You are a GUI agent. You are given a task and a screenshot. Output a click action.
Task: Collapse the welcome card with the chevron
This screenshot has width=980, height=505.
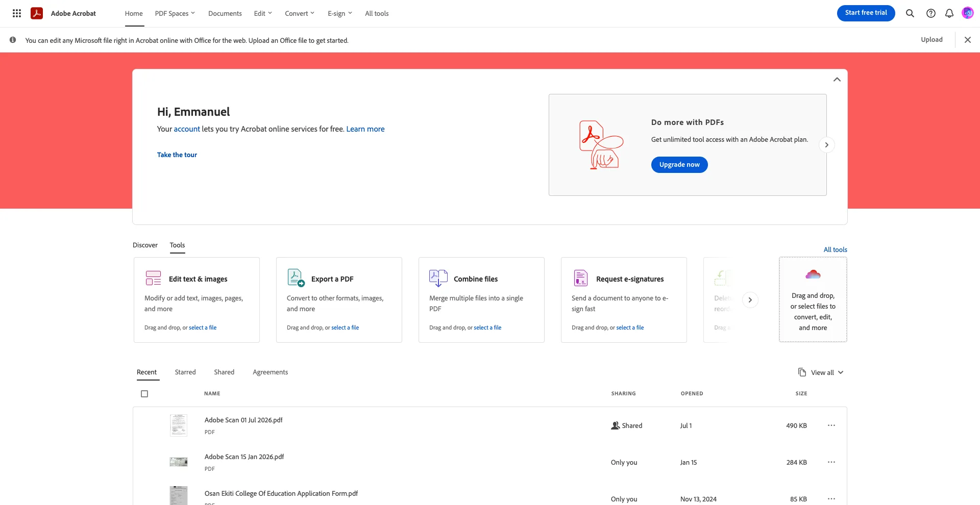pos(837,80)
